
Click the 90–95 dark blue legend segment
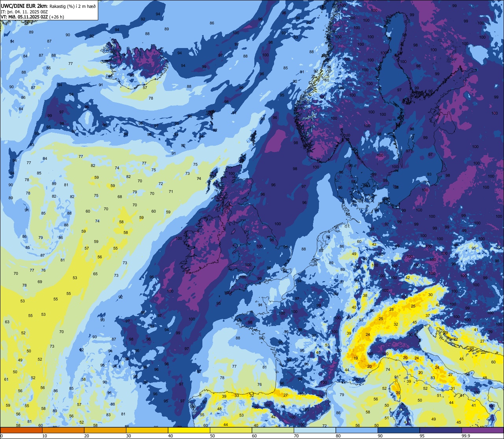[398, 430]
